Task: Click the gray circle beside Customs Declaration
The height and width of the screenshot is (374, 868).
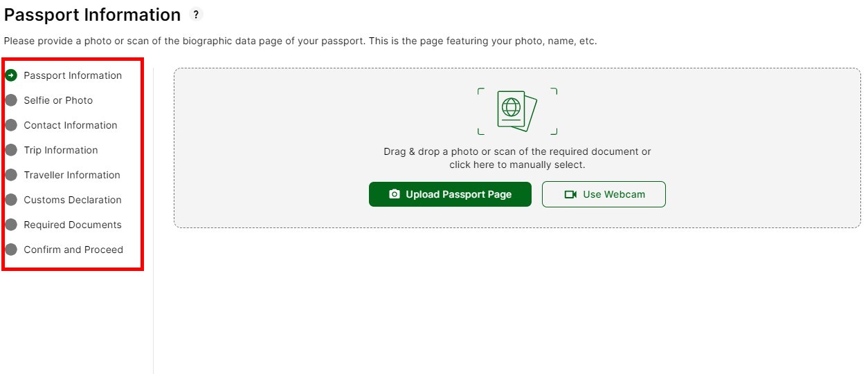Action: click(11, 200)
